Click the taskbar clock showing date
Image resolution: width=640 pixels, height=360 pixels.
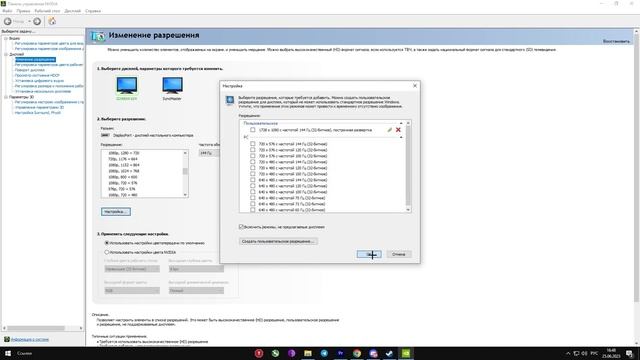pos(611,353)
